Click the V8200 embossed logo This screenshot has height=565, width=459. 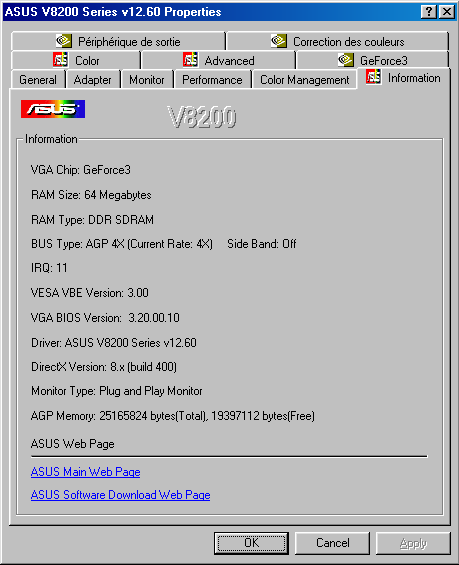coord(202,117)
